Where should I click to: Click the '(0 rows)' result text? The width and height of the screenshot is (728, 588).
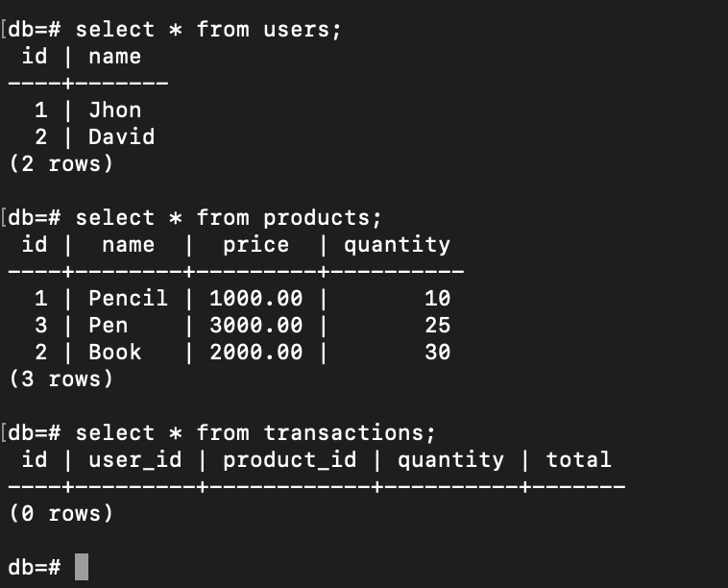(61, 514)
